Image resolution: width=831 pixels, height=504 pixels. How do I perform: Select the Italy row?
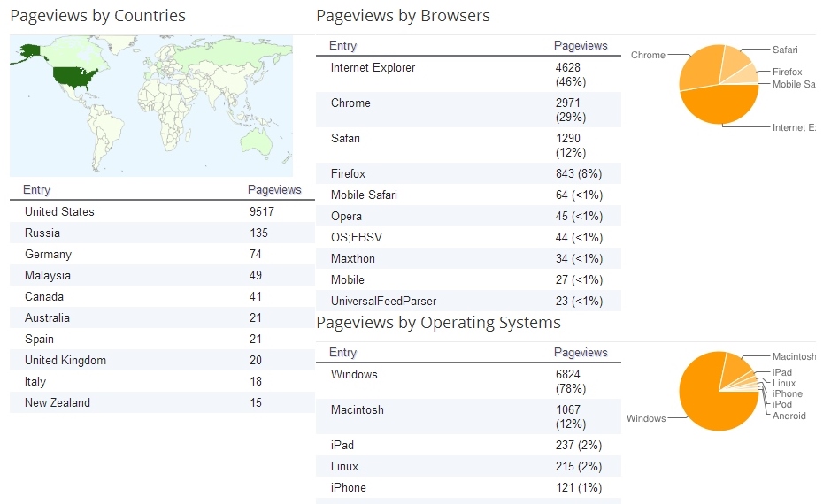162,381
